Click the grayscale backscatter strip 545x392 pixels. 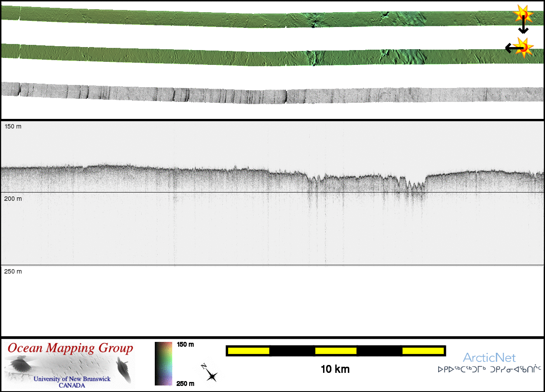point(272,95)
